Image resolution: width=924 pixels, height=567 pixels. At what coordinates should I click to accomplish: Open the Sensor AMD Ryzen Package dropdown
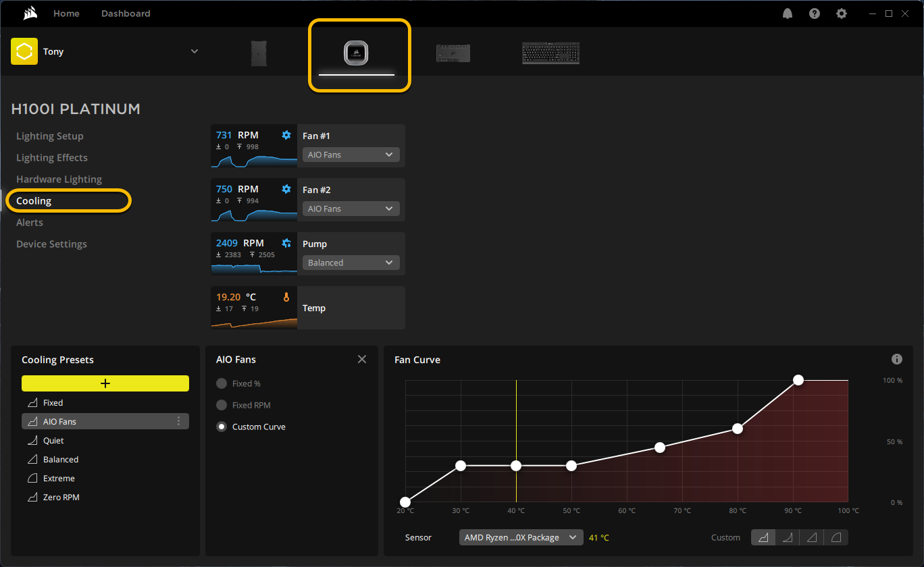(521, 537)
